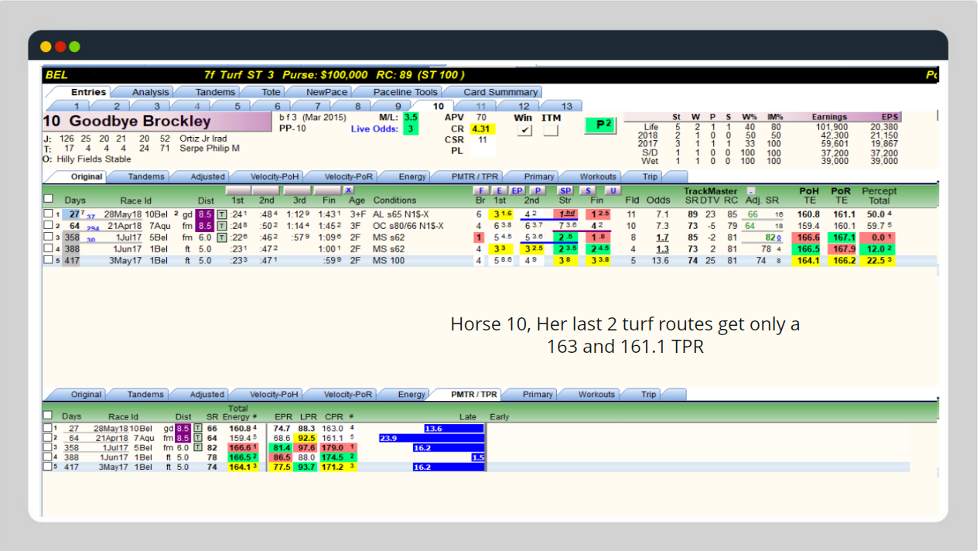The height and width of the screenshot is (551, 980).
Task: Click the SP call filter button
Action: click(x=565, y=190)
